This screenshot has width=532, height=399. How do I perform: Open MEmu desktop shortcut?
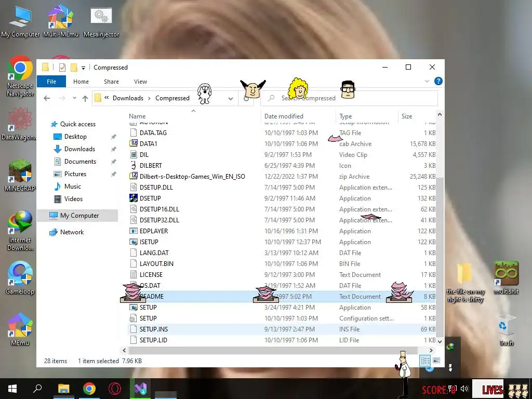pos(20,329)
